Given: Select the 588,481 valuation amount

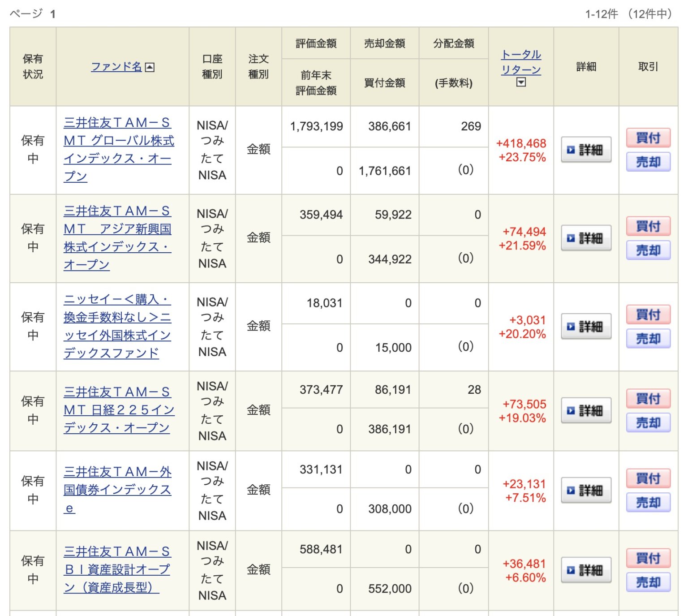Looking at the screenshot, I should tap(321, 549).
